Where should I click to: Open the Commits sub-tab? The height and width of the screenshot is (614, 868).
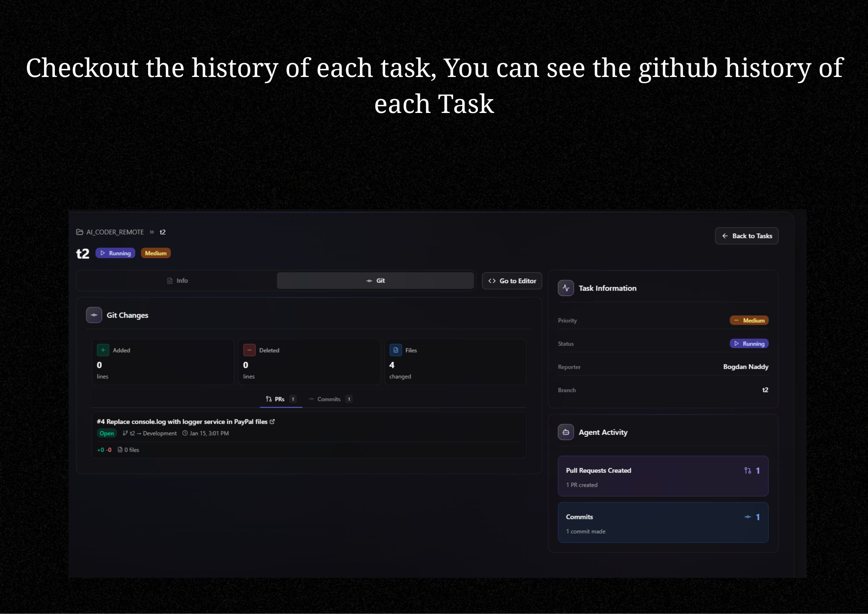tap(329, 399)
